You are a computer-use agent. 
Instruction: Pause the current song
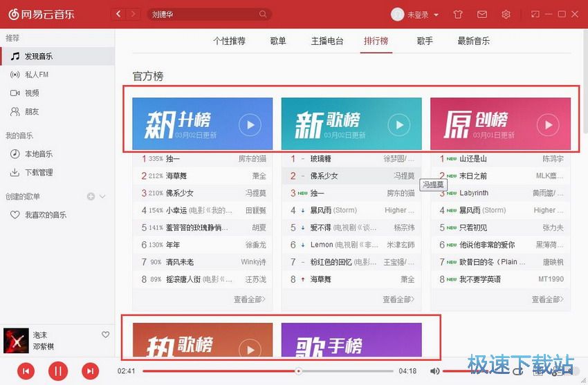coord(58,371)
